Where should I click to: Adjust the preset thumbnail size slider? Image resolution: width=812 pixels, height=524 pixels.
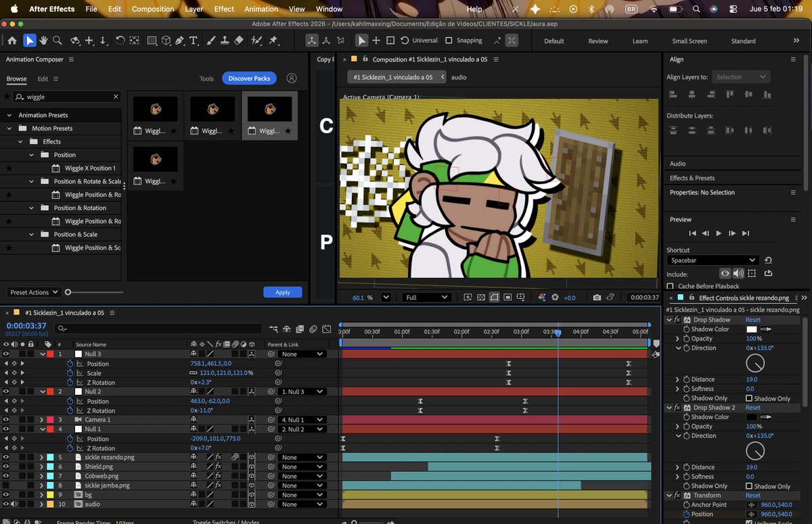94,292
